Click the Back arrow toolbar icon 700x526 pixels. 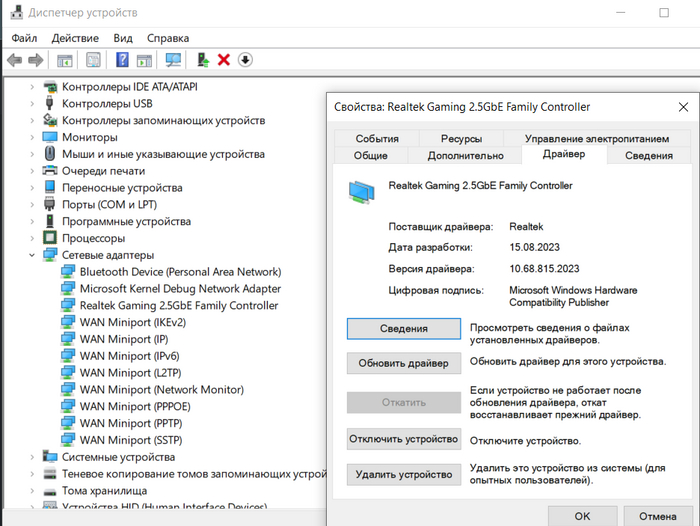pos(14,60)
